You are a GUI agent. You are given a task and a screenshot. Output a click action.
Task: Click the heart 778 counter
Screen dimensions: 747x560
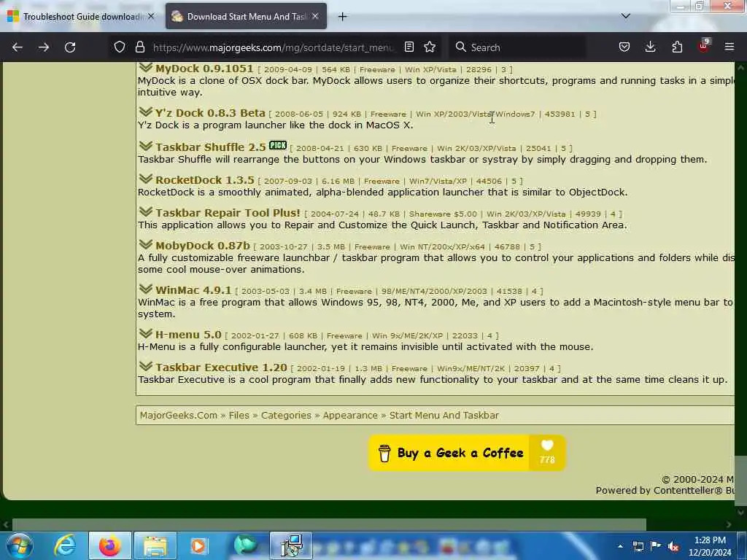tap(547, 453)
